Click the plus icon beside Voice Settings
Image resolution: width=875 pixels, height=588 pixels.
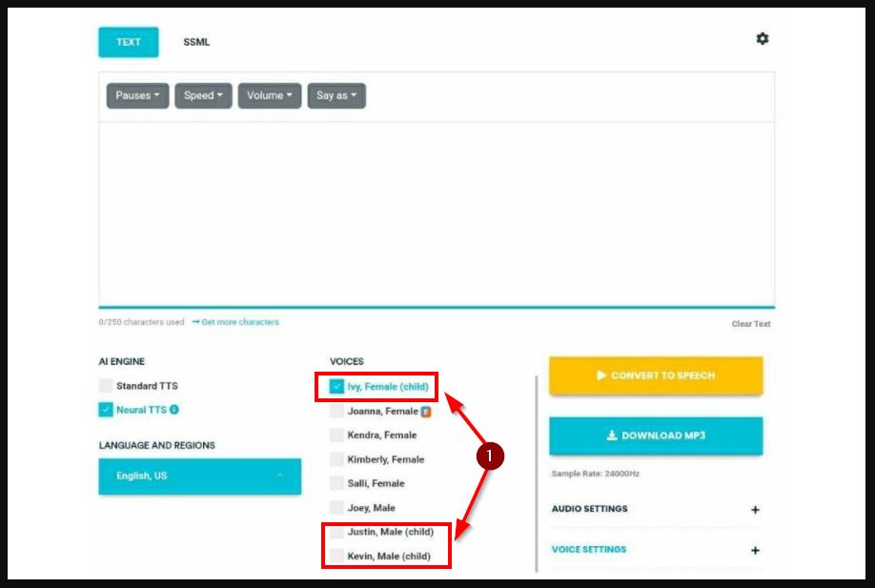pos(755,550)
